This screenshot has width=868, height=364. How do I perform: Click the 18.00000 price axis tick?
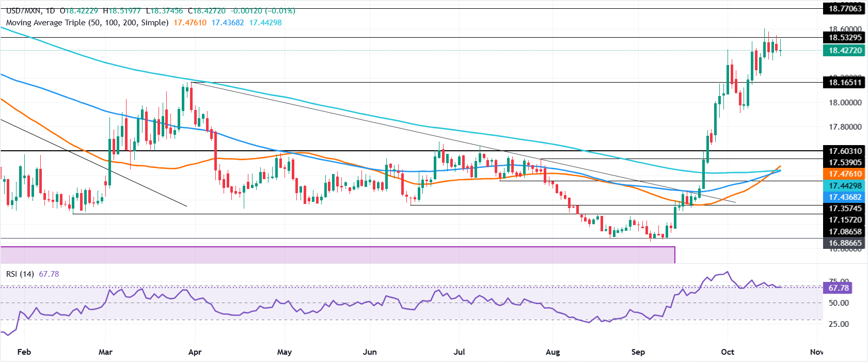click(845, 103)
